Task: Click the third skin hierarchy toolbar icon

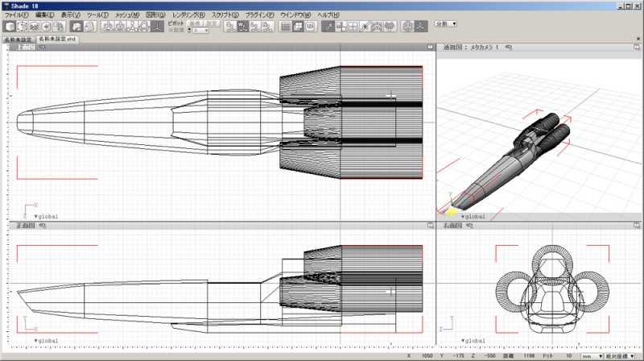Action: click(255, 27)
